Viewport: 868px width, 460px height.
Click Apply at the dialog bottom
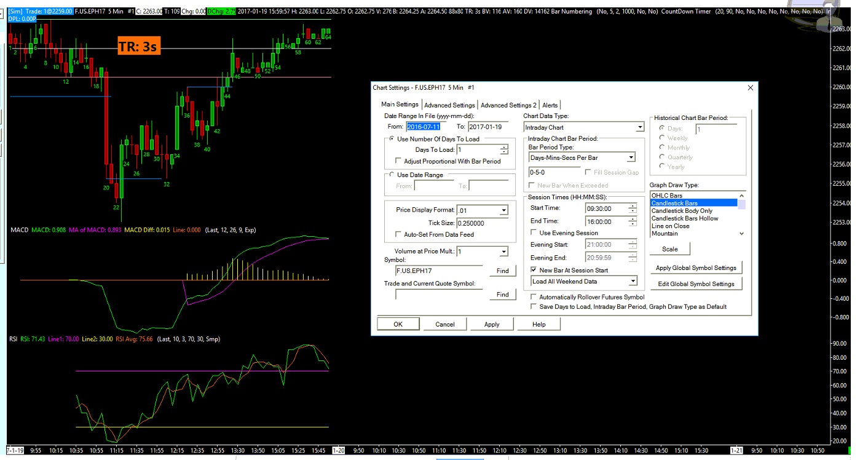(492, 324)
